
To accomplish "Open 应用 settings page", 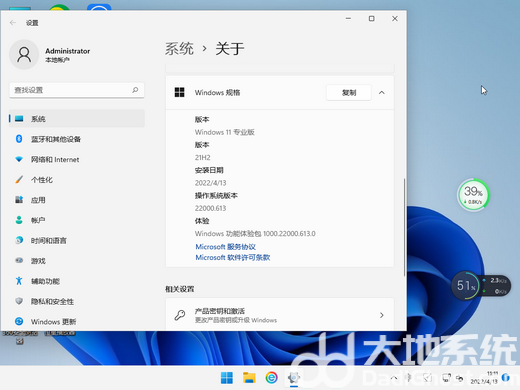I will click(x=77, y=200).
